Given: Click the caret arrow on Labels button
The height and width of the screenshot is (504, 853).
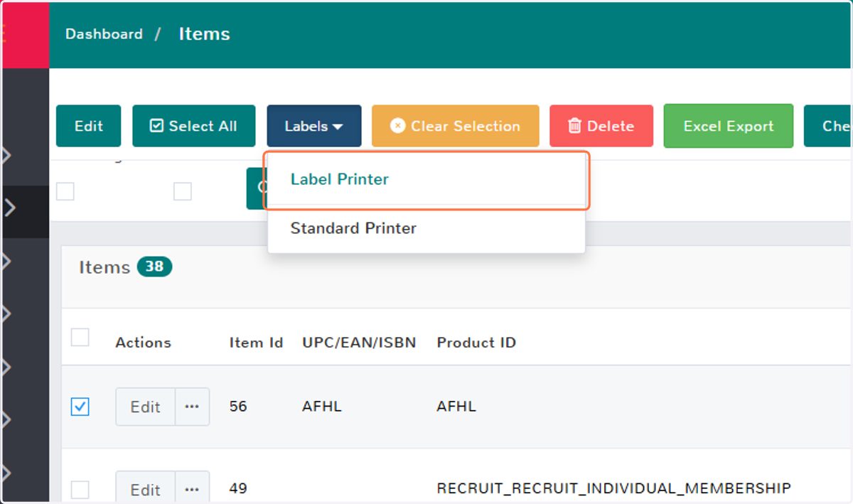Looking at the screenshot, I should tap(338, 127).
